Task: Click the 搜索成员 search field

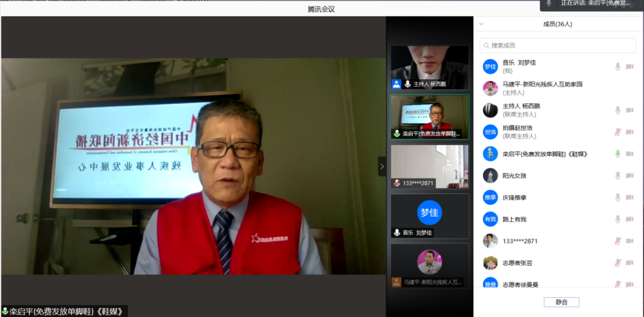Action: click(557, 46)
